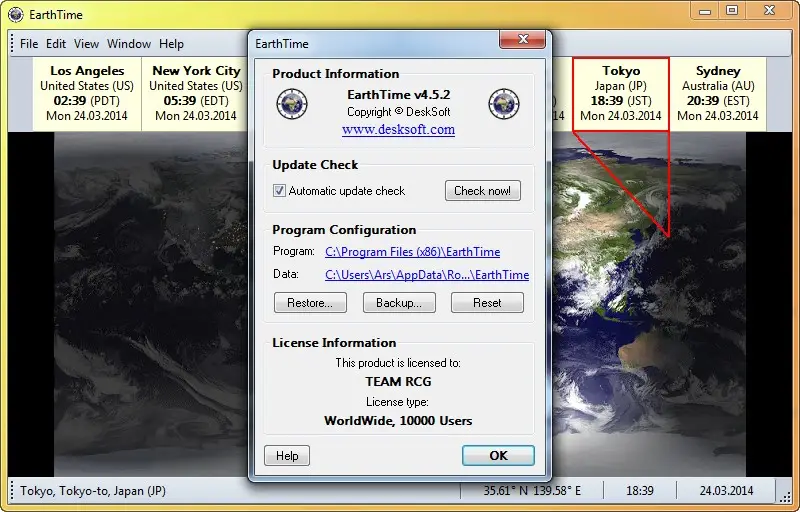Click the EarthTime globe icon in title bar

(x=15, y=15)
